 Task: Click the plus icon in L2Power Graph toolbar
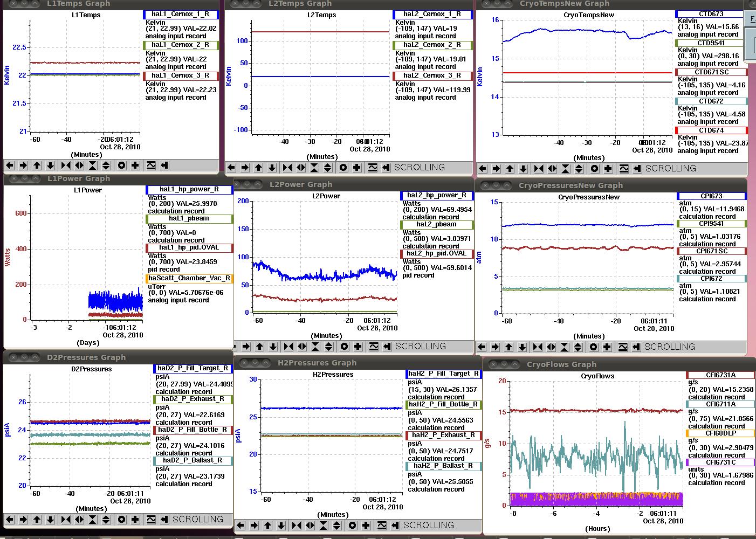[358, 347]
